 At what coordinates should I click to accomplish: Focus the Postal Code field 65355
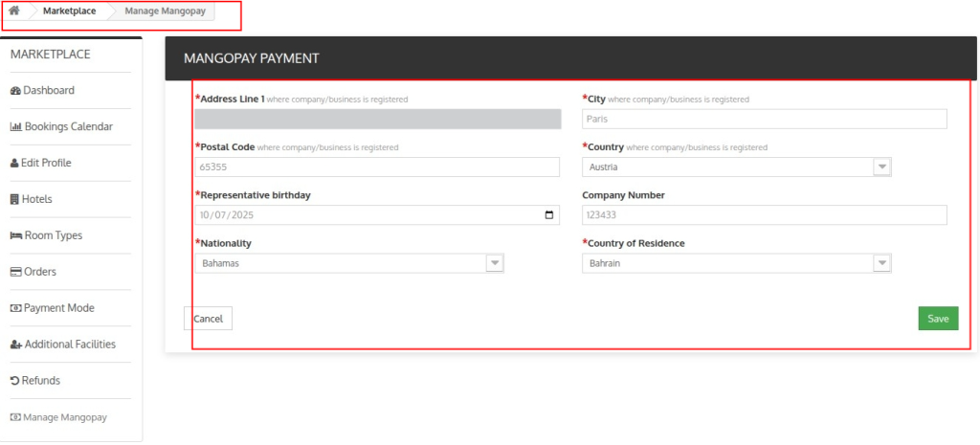pyautogui.click(x=377, y=167)
